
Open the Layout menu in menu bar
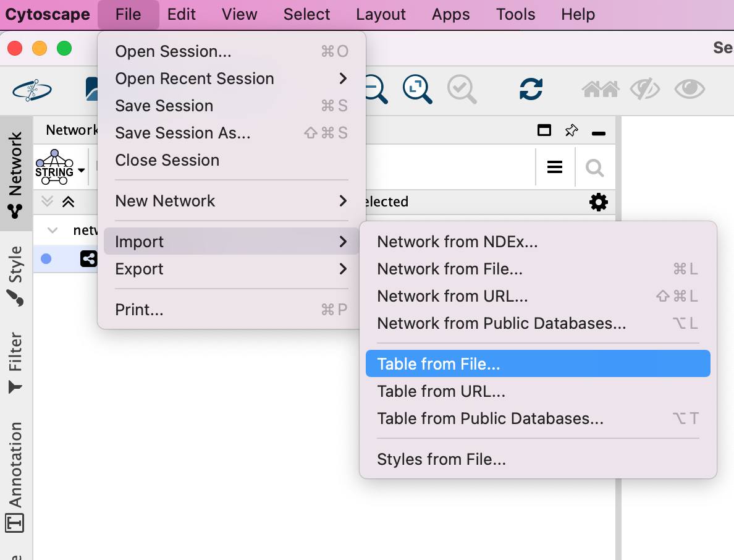tap(381, 14)
